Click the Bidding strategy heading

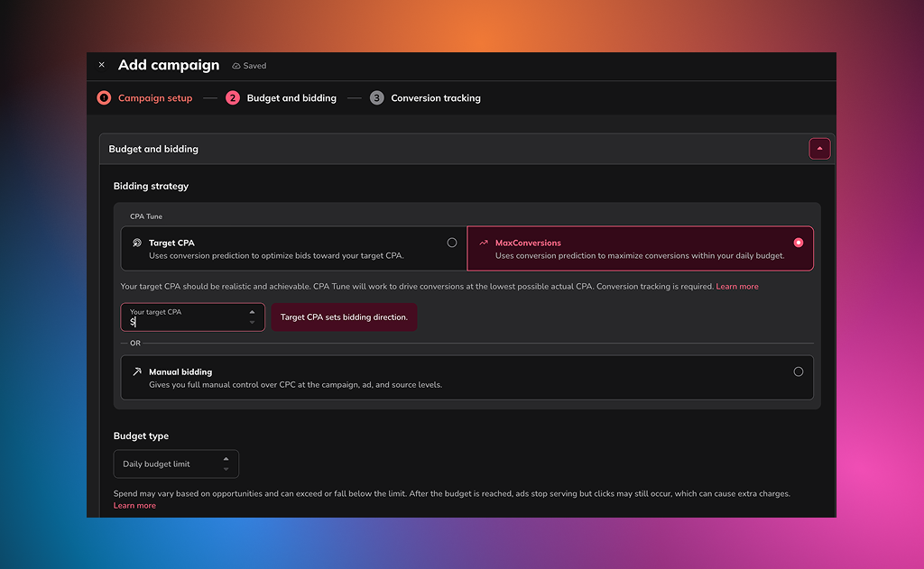point(151,186)
